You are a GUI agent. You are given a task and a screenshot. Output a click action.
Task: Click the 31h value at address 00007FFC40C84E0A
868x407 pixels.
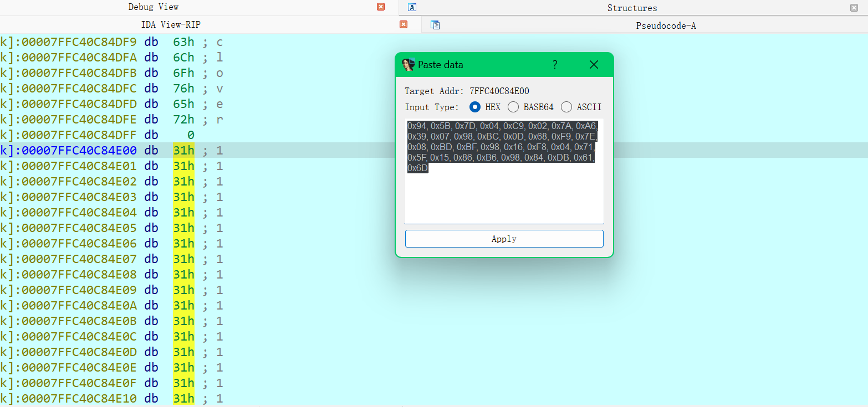click(x=183, y=305)
